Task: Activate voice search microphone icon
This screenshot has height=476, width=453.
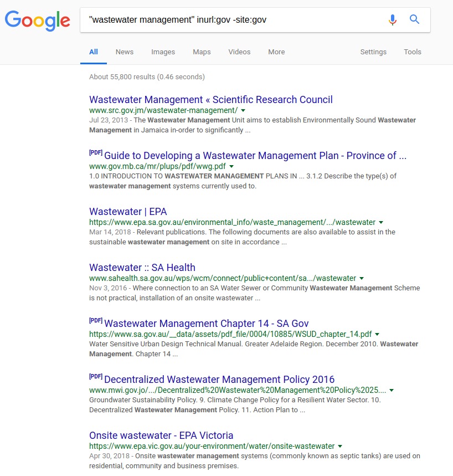Action: [392, 20]
